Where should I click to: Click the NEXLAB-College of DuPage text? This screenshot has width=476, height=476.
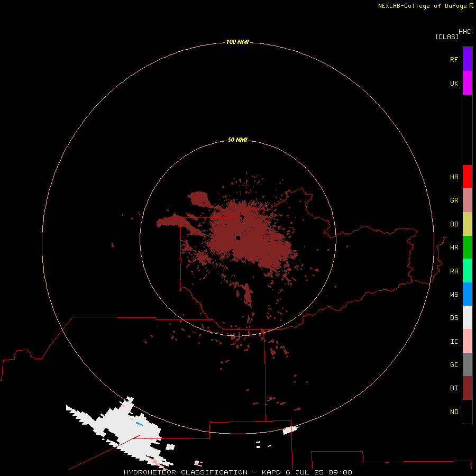pyautogui.click(x=422, y=6)
